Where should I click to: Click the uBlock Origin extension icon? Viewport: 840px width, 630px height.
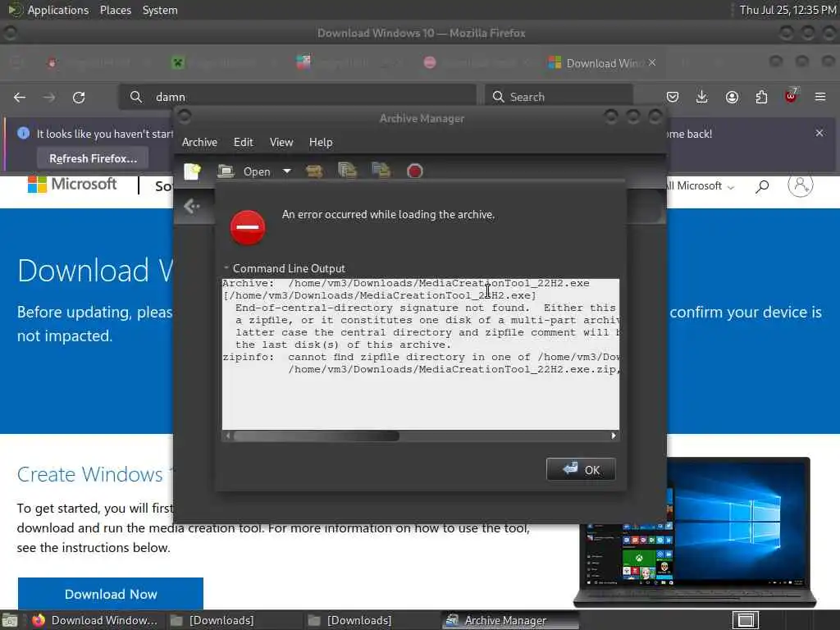[791, 97]
